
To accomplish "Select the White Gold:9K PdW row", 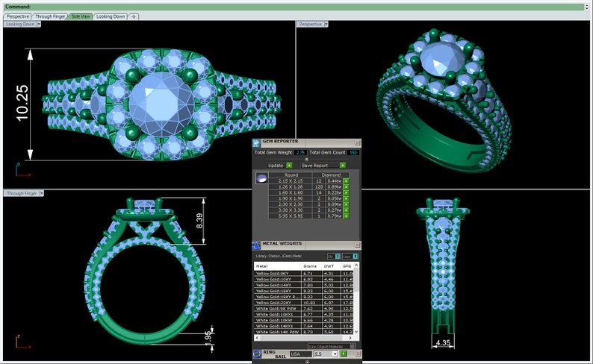I will click(x=304, y=309).
